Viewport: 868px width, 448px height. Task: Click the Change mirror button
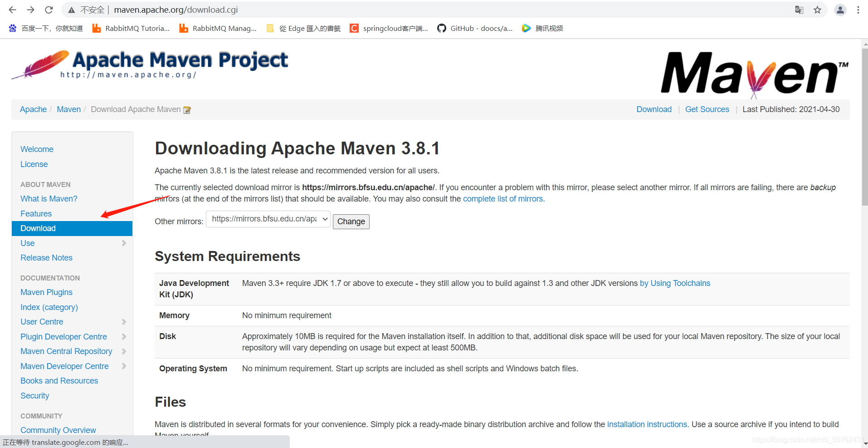351,222
